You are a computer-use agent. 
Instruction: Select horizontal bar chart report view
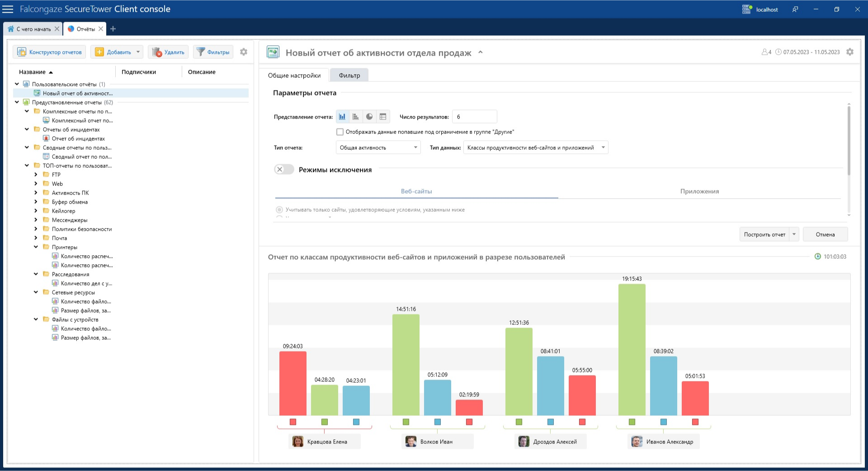pyautogui.click(x=356, y=117)
